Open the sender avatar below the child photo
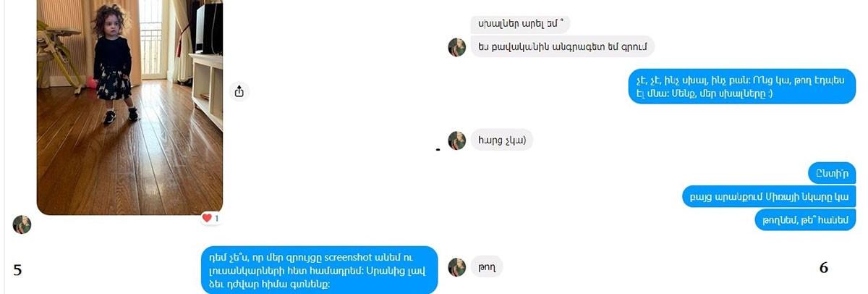Image resolution: width=868 pixels, height=294 pixels. coord(22,224)
